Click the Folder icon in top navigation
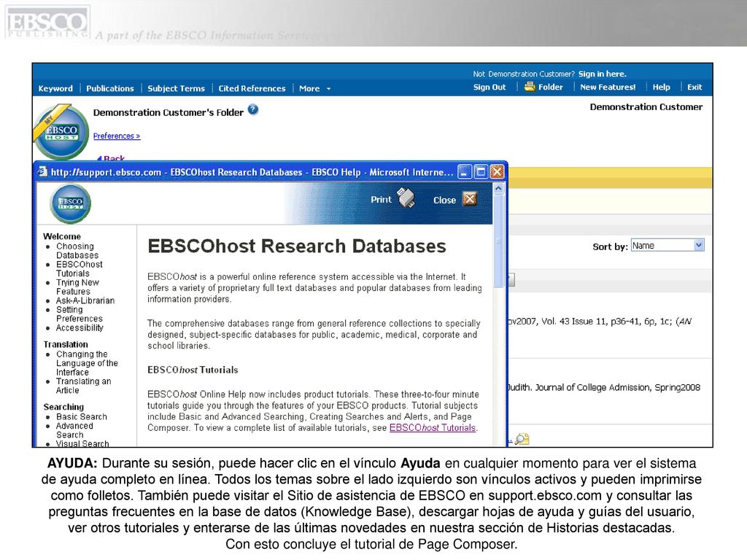747x560 pixels. [x=530, y=87]
